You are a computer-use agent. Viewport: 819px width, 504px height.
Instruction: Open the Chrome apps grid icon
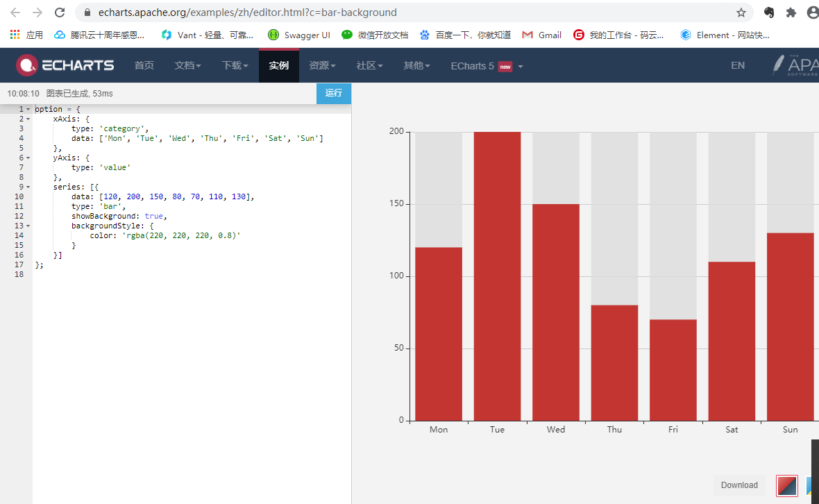[x=15, y=35]
